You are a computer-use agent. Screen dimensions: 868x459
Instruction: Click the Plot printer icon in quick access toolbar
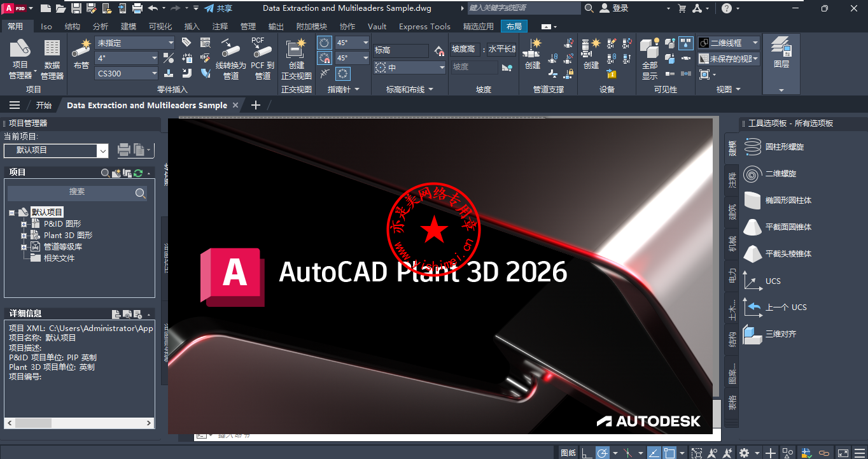pyautogui.click(x=137, y=8)
